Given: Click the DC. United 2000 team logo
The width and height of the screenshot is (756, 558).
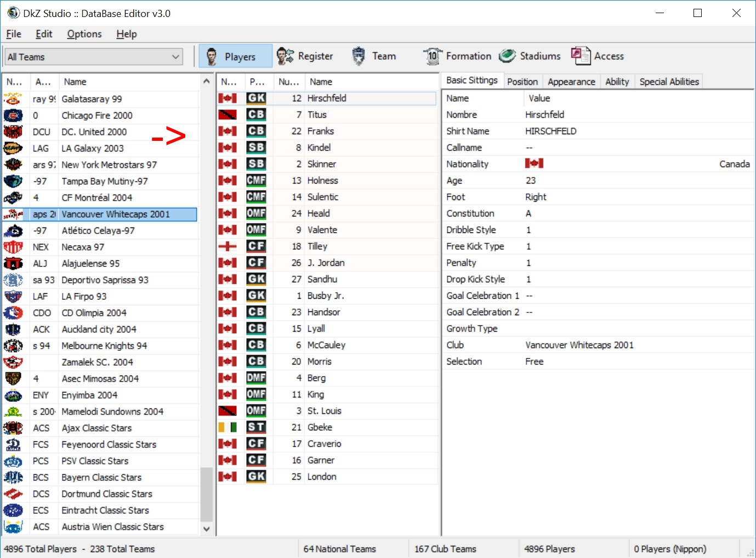Looking at the screenshot, I should point(13,132).
